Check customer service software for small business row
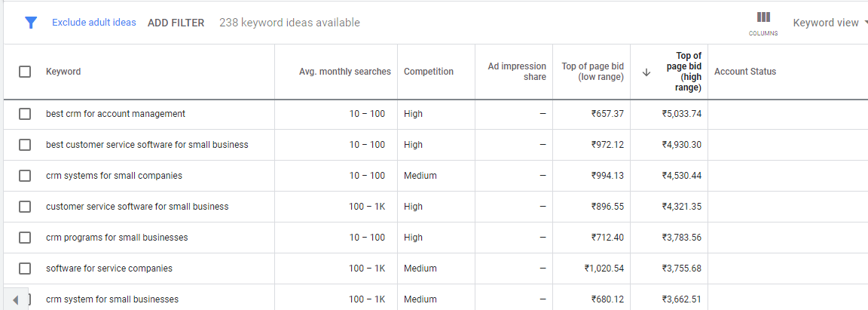Viewport: 868px width, 310px height. pos(25,207)
